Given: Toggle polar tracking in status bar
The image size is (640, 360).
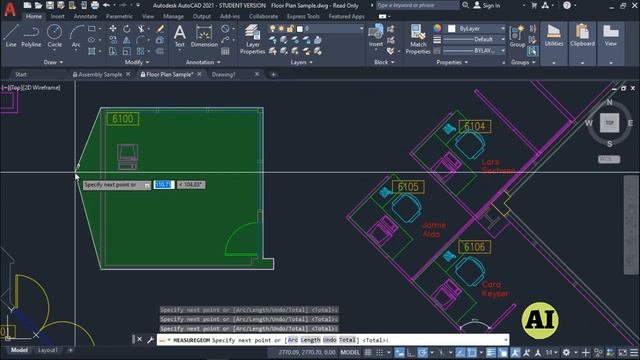Looking at the screenshot, I should [x=422, y=353].
